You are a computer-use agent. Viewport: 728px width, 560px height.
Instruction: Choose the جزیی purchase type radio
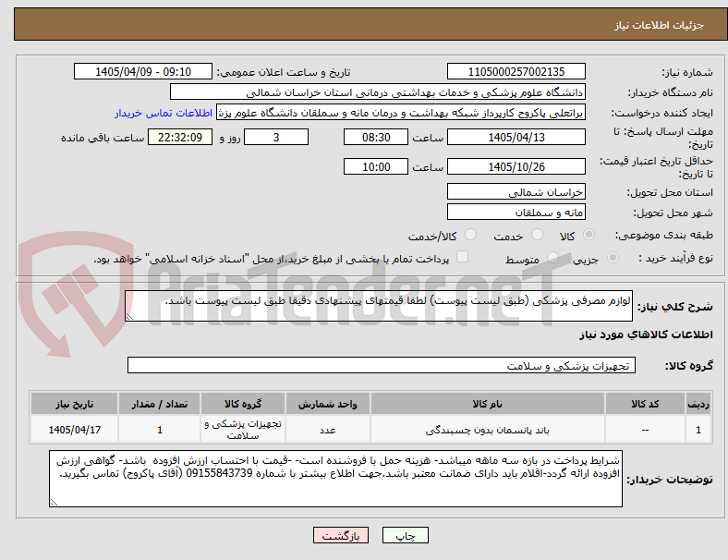point(613,257)
